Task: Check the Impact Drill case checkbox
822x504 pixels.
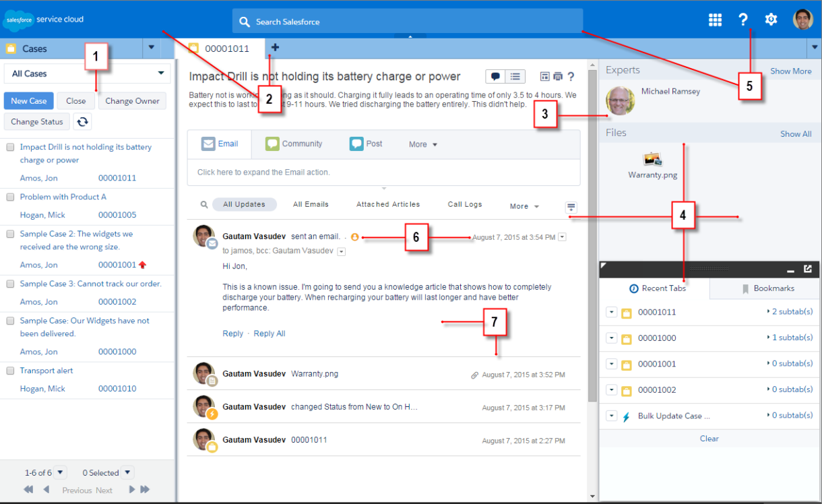Action: pos(10,147)
